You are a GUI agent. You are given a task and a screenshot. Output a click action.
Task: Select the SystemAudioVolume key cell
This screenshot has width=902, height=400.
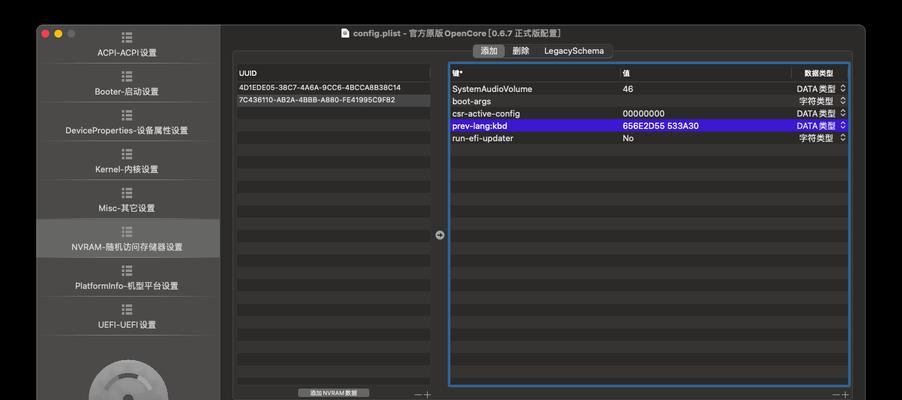492,89
